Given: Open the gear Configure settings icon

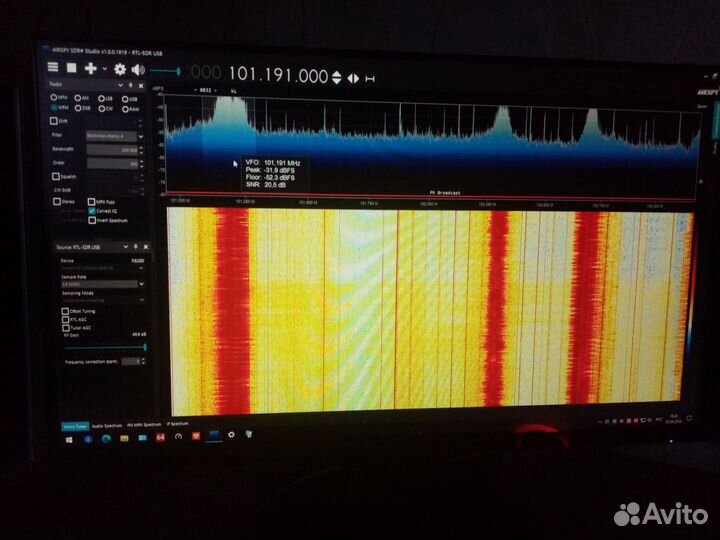Looking at the screenshot, I should pos(120,69).
